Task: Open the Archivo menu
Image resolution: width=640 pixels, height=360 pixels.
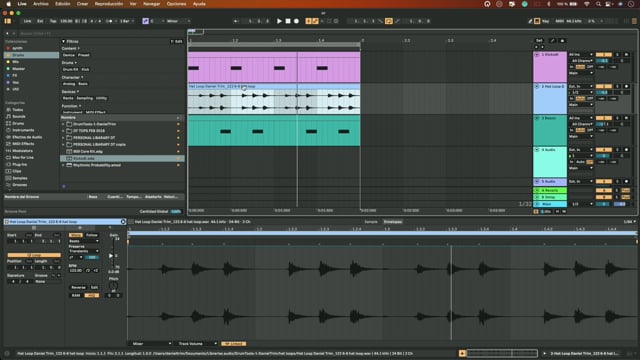Action: [41, 4]
